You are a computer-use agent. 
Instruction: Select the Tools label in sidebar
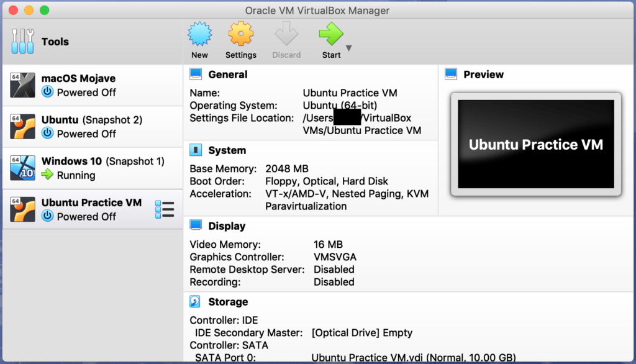click(55, 42)
